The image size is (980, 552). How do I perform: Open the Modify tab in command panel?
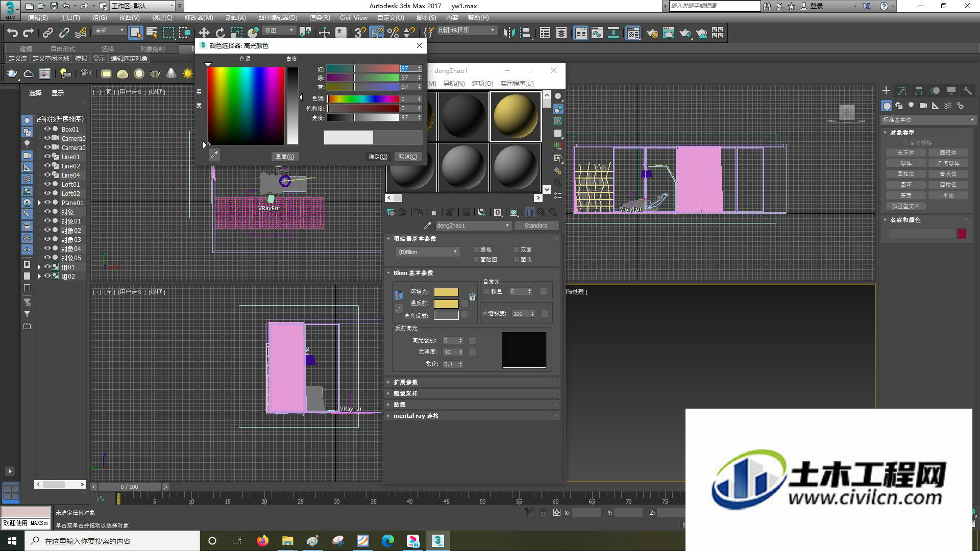coord(902,91)
